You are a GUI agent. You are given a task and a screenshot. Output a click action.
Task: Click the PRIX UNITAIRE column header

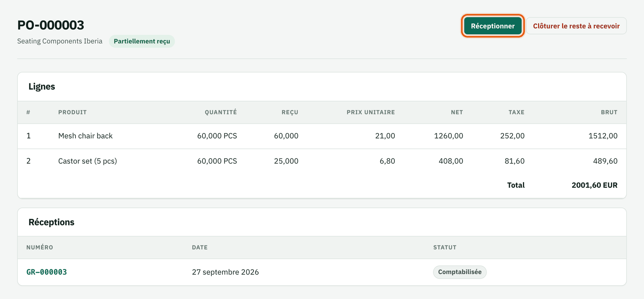point(371,112)
